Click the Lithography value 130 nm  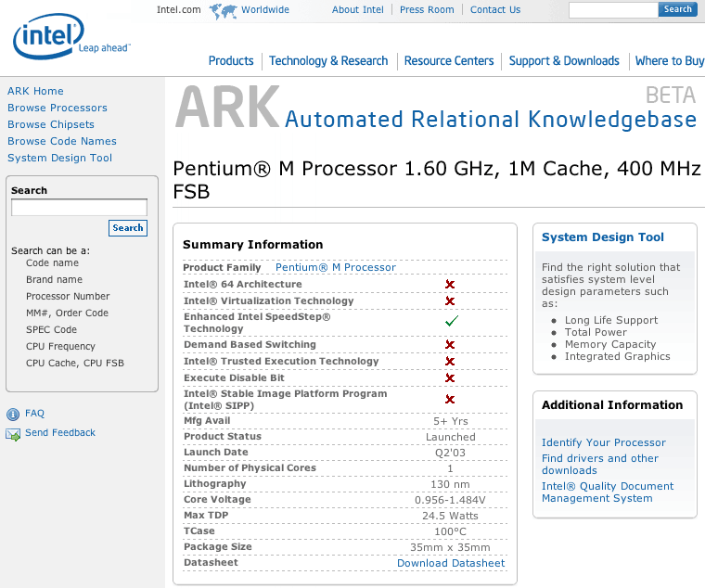[x=450, y=484]
